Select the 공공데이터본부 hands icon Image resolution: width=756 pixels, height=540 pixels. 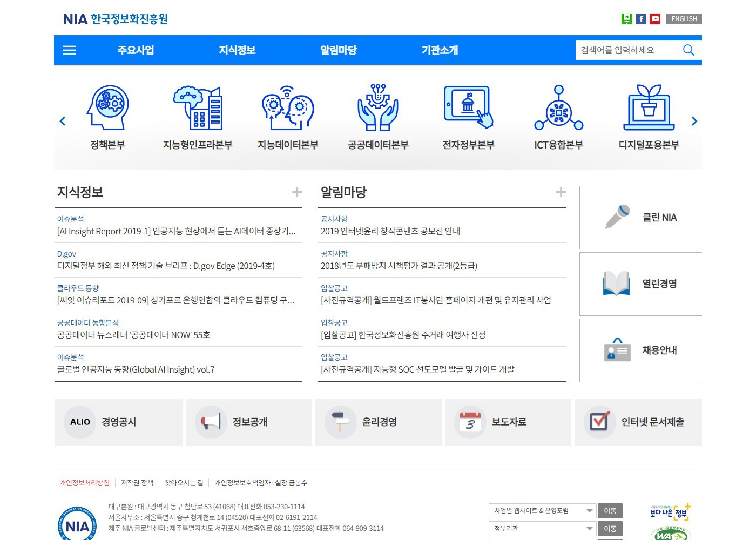(x=378, y=107)
